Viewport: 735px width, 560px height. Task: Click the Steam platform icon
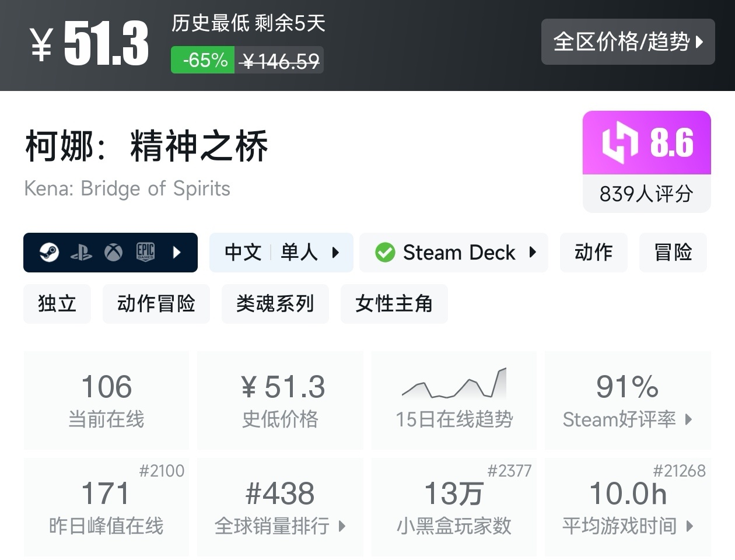pyautogui.click(x=49, y=253)
